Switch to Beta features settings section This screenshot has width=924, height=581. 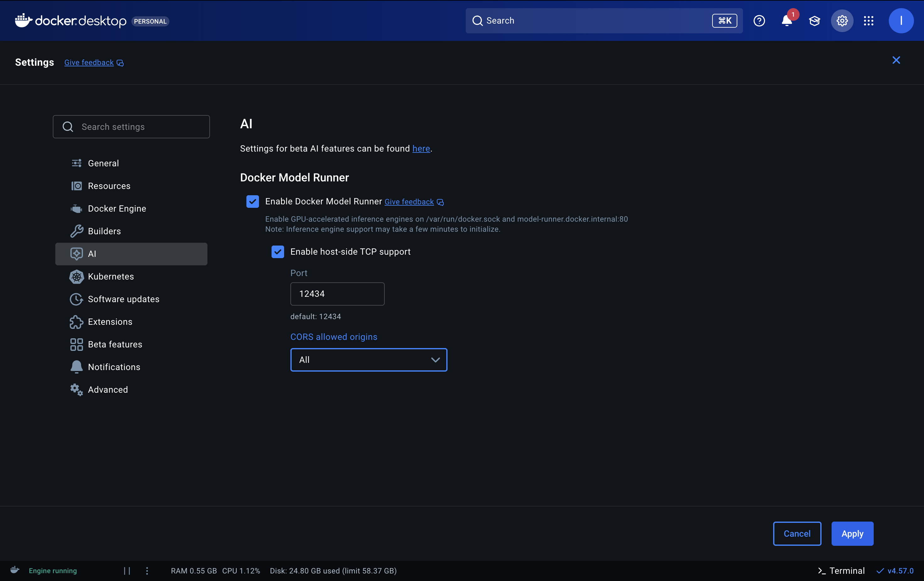coord(115,344)
